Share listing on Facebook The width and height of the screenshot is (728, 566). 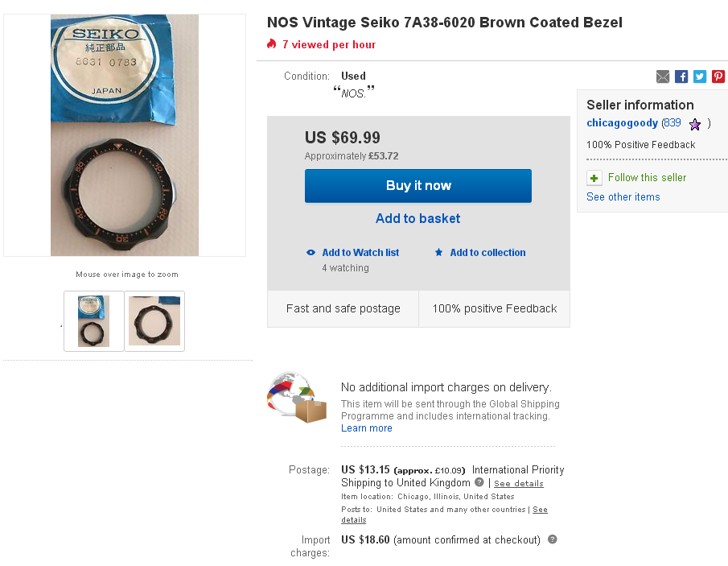pyautogui.click(x=681, y=76)
